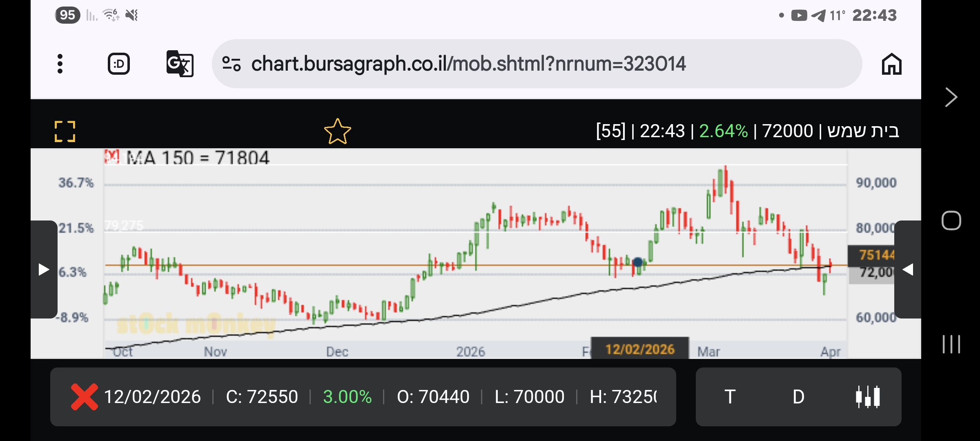
Task: Click the blue crosshair marker on chart
Action: click(x=638, y=262)
